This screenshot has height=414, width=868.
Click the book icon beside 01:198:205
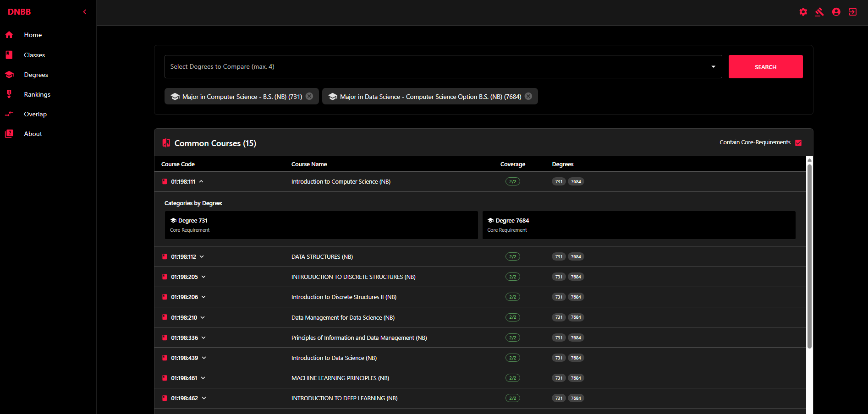click(x=165, y=277)
